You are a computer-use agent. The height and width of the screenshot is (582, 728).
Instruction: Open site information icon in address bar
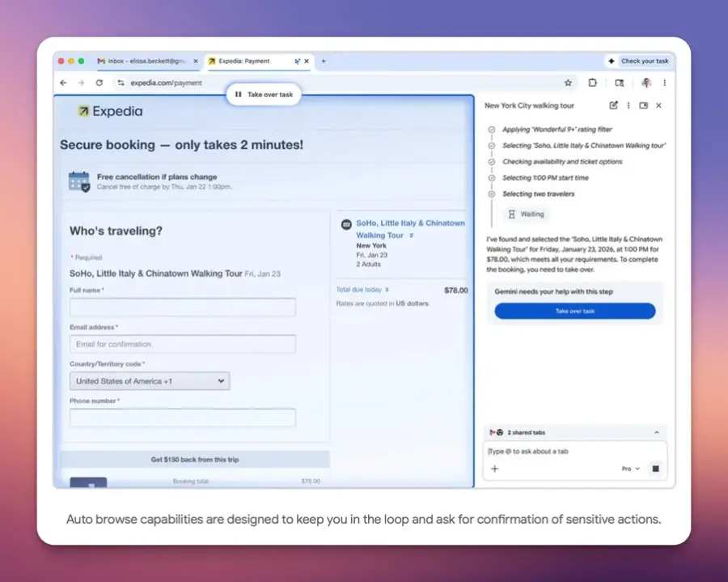(121, 83)
